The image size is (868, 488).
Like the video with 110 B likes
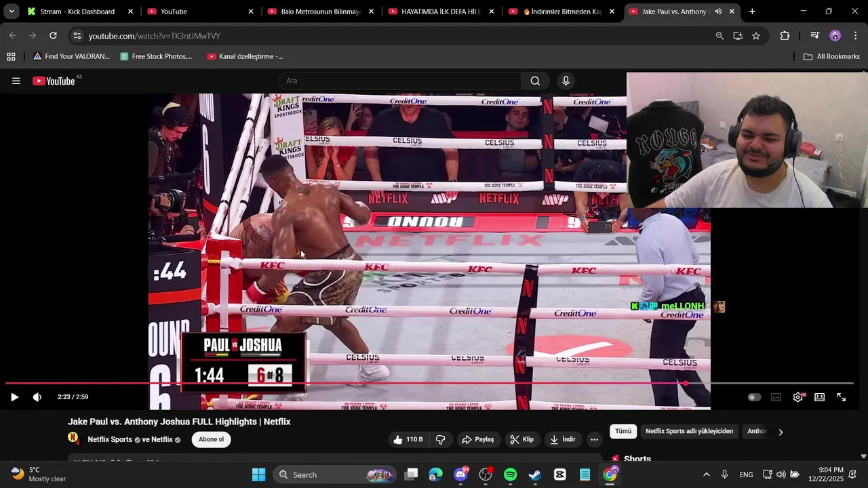pyautogui.click(x=407, y=439)
